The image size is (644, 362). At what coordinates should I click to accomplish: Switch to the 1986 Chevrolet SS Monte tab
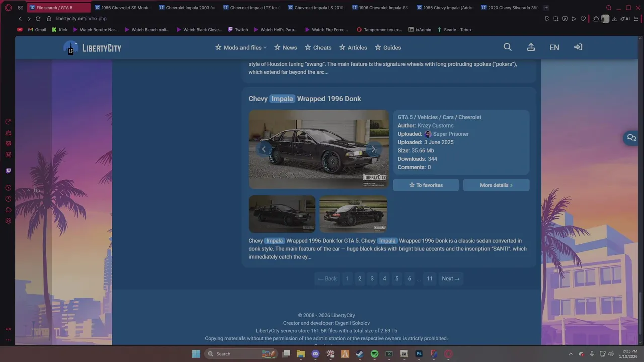coord(122,8)
